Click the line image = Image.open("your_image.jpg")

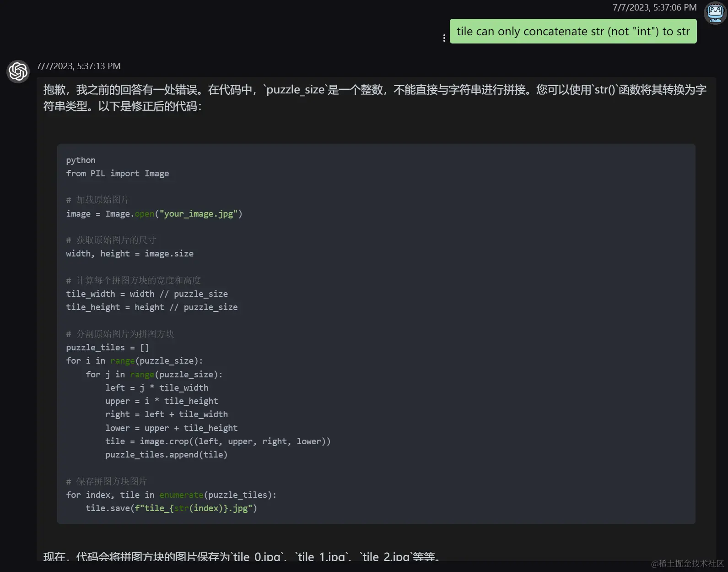pos(154,214)
